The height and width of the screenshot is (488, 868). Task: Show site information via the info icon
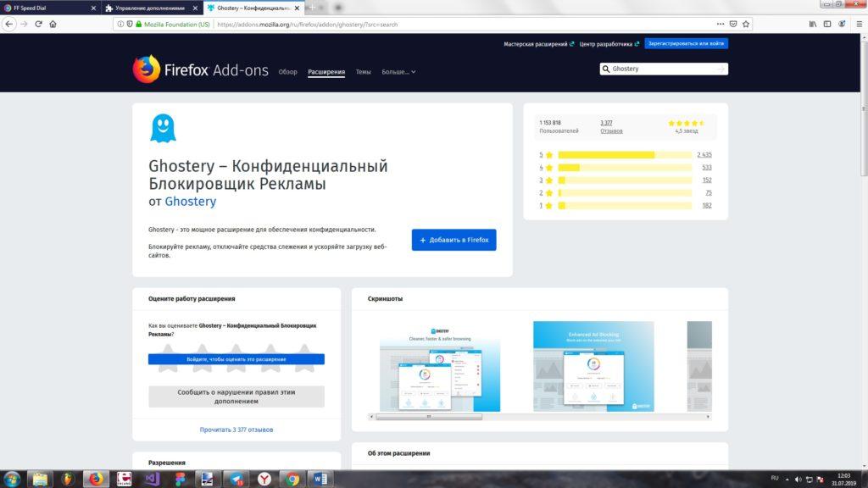point(120,24)
